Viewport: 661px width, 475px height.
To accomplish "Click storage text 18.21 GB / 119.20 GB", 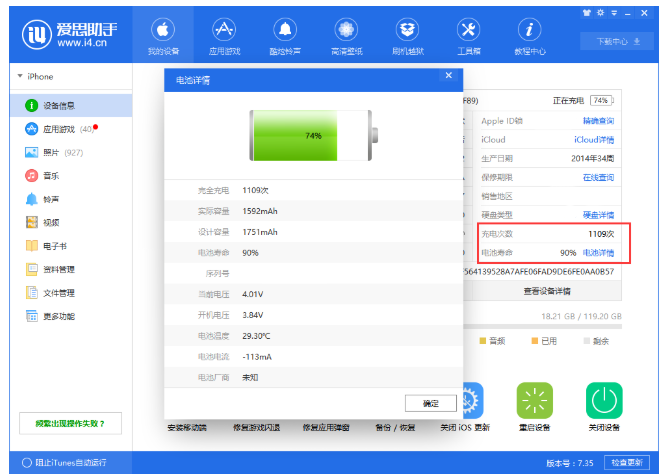I will coord(581,316).
